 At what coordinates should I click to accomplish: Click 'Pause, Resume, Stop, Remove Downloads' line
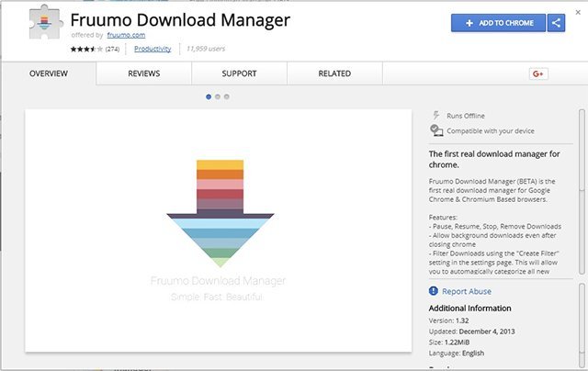tap(495, 226)
